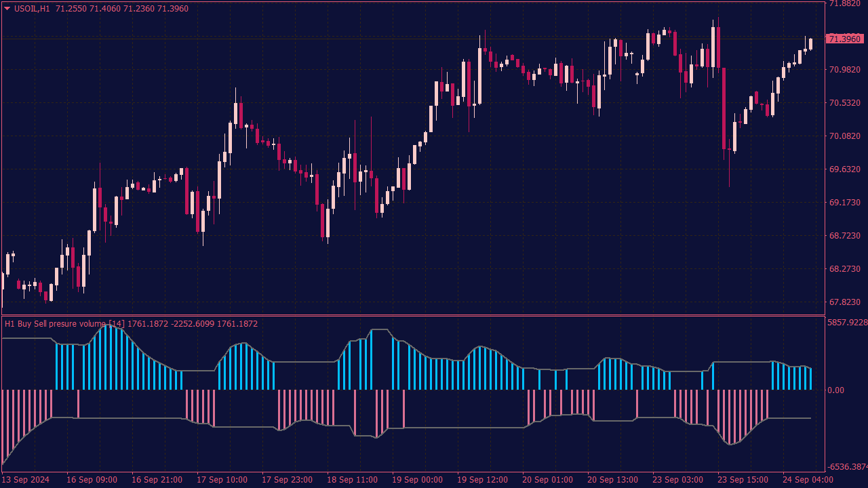
Task: Click the 17 Sep 23:00 time label
Action: click(287, 480)
